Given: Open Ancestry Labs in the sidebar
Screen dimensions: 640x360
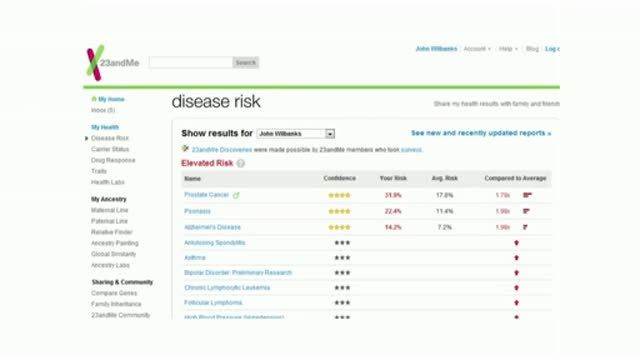Looking at the screenshot, I should pos(110,265).
